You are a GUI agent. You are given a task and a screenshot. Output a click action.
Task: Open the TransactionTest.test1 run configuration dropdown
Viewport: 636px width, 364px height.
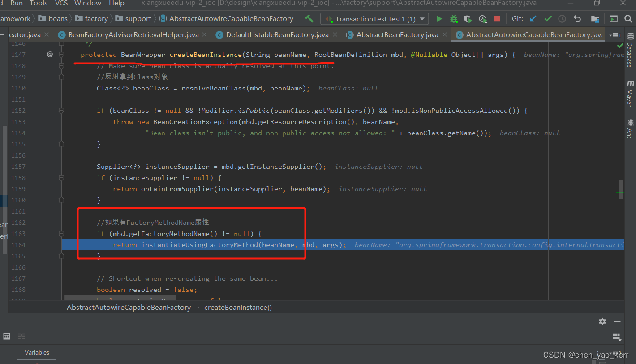pos(375,19)
